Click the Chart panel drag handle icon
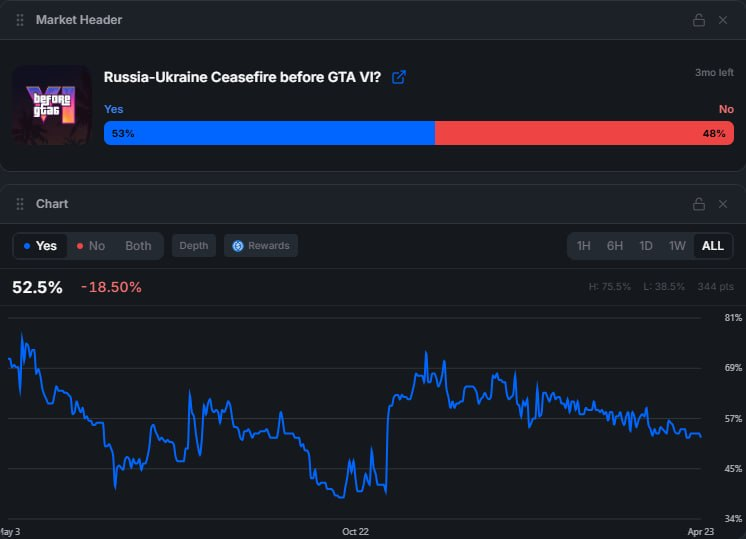Viewport: 746px width, 539px height. pyautogui.click(x=20, y=204)
